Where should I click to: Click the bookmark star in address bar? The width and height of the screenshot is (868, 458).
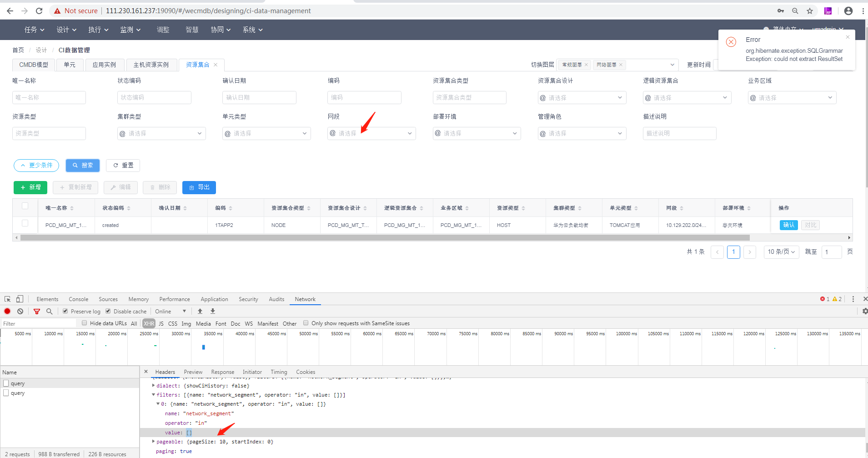(x=809, y=10)
